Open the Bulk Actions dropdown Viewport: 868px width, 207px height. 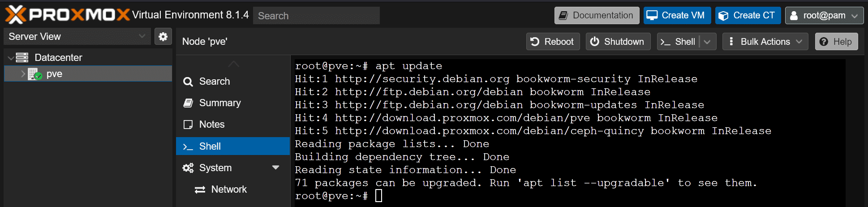coord(799,42)
